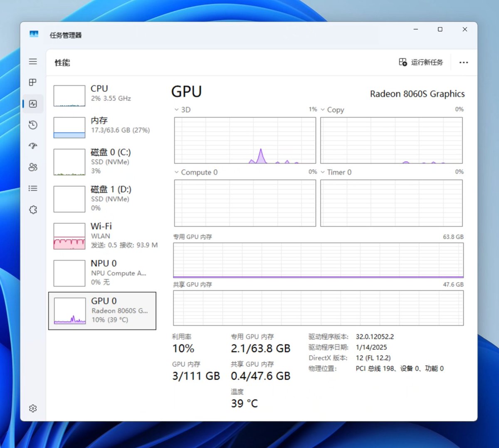Select the Performance page icon
The image size is (499, 448).
pyautogui.click(x=33, y=104)
